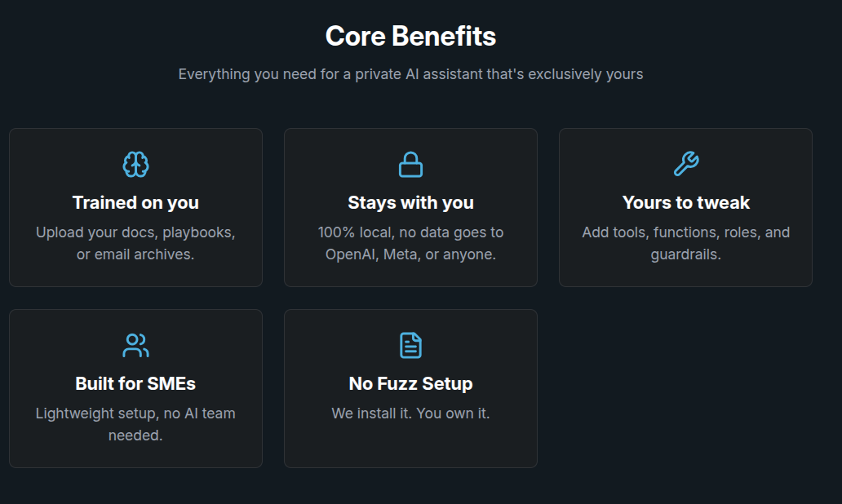
Task: Click the document icon above No Fuzz Setup
Action: tap(410, 345)
